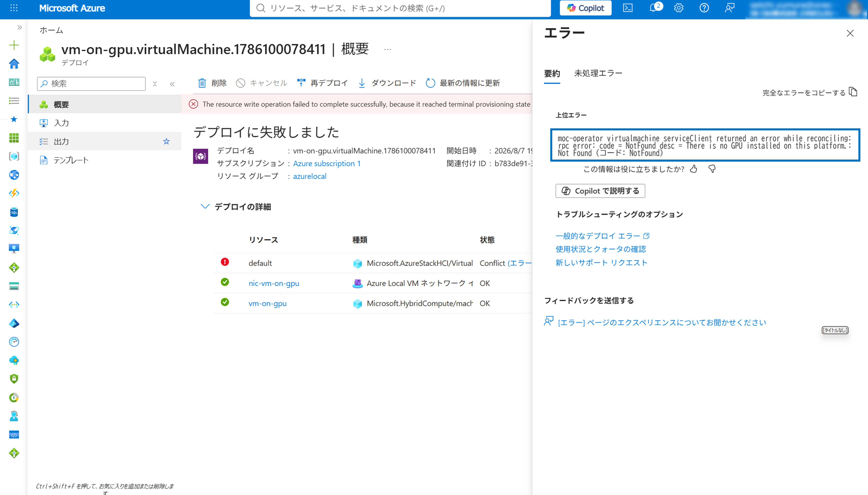Viewport: 868px width, 495px height.
Task: Click the ダウンロード toolbar button
Action: tap(387, 83)
